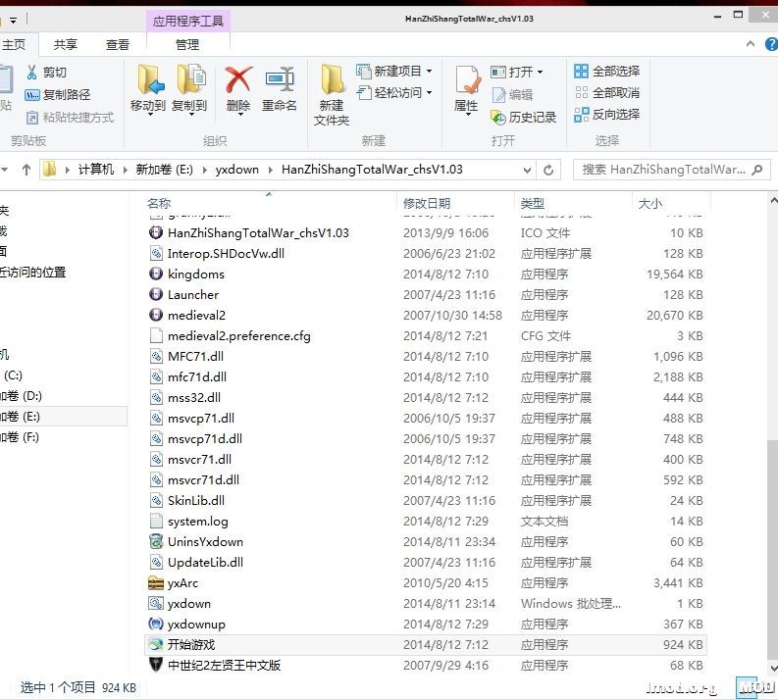Click 历史记录 (History) button
This screenshot has height=700, width=778.
click(x=523, y=117)
